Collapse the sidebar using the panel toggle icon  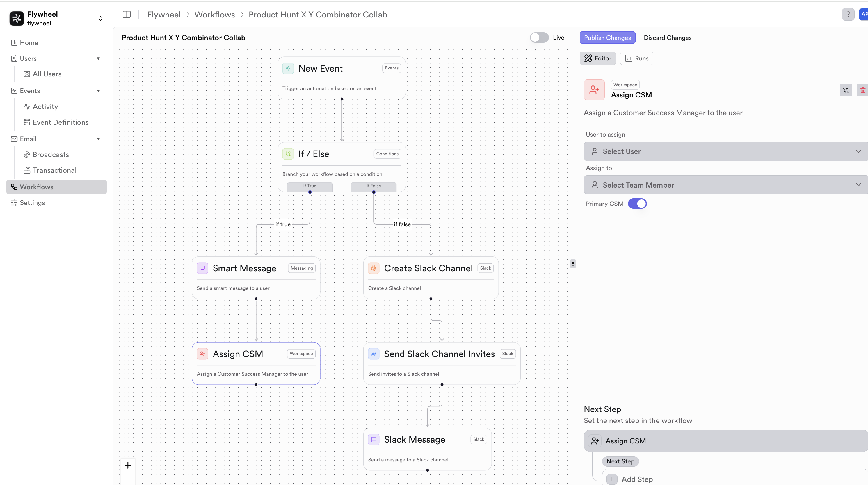pyautogui.click(x=126, y=15)
